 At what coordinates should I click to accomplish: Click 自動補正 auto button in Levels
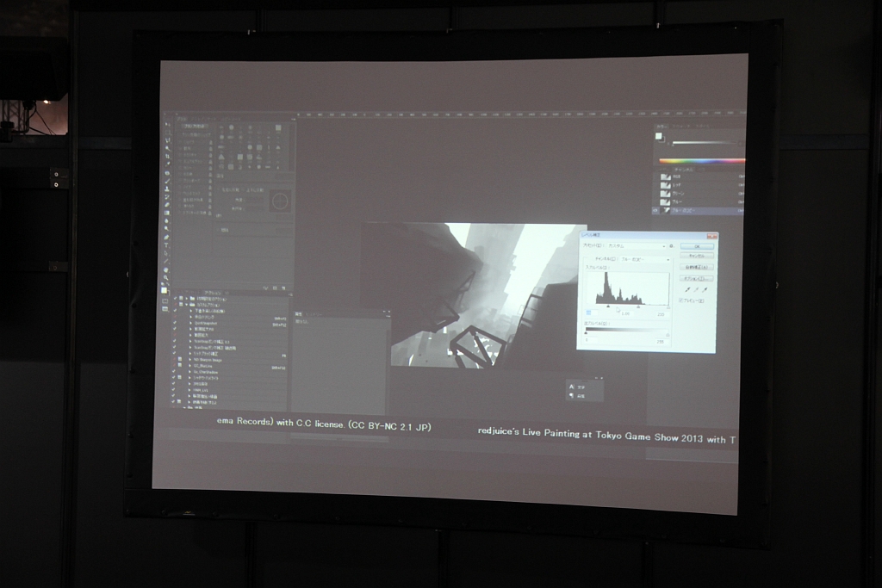(696, 267)
